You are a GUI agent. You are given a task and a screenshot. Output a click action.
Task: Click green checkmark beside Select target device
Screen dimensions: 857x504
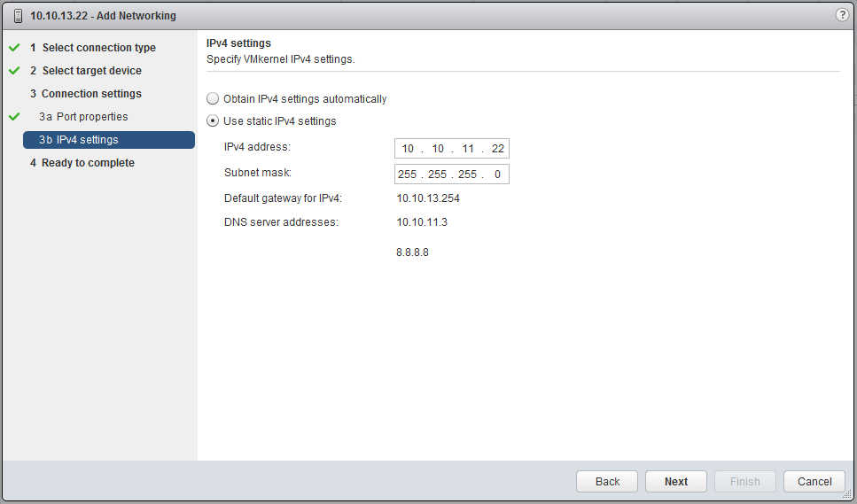click(14, 71)
